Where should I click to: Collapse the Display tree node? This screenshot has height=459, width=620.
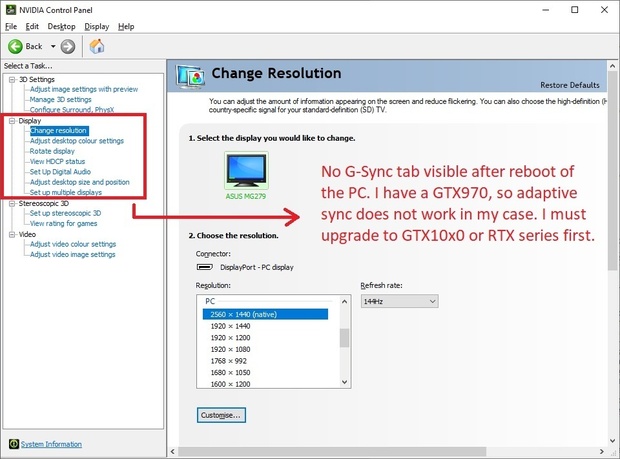[12, 121]
